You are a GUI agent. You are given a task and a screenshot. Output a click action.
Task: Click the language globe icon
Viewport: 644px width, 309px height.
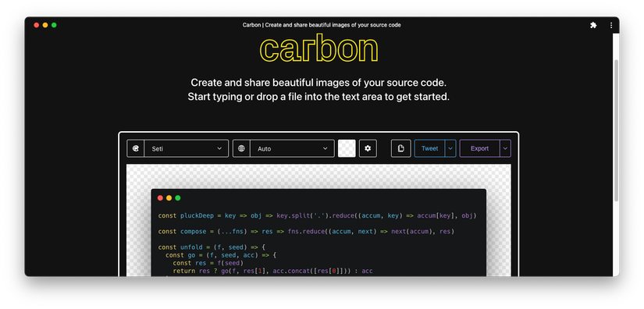(241, 148)
